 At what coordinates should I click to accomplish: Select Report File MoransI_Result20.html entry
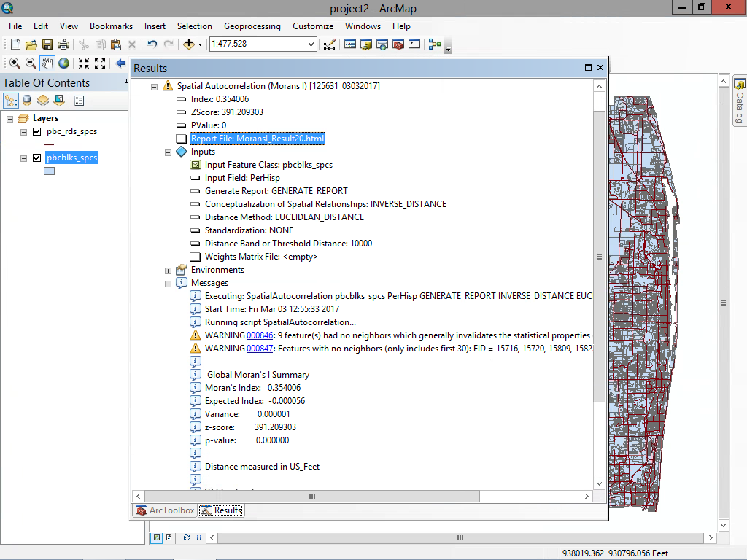(x=258, y=139)
